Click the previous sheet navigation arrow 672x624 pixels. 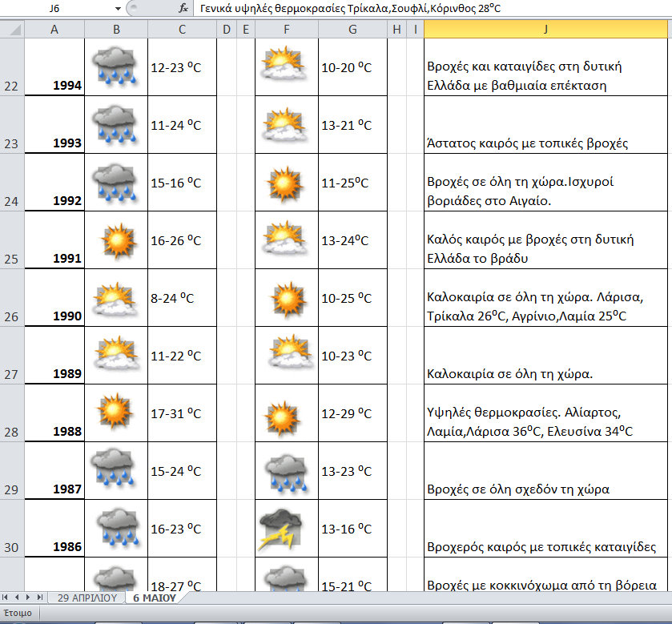pos(18,598)
